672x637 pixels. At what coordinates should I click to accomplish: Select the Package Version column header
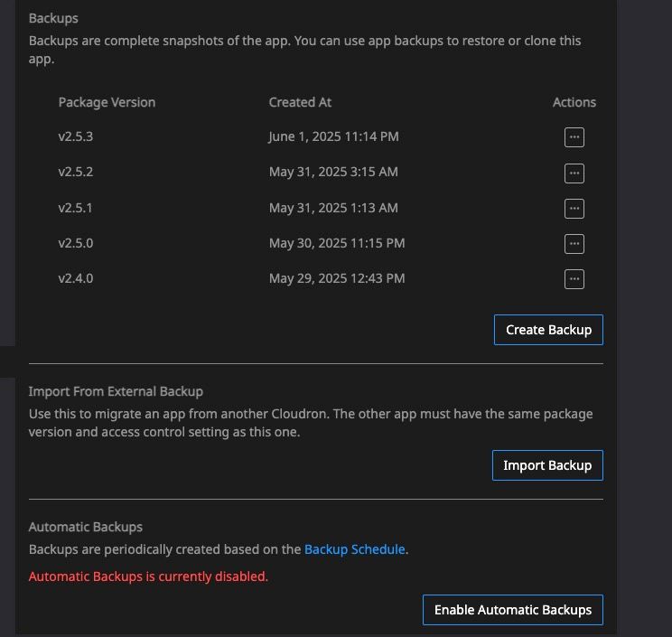coord(107,102)
